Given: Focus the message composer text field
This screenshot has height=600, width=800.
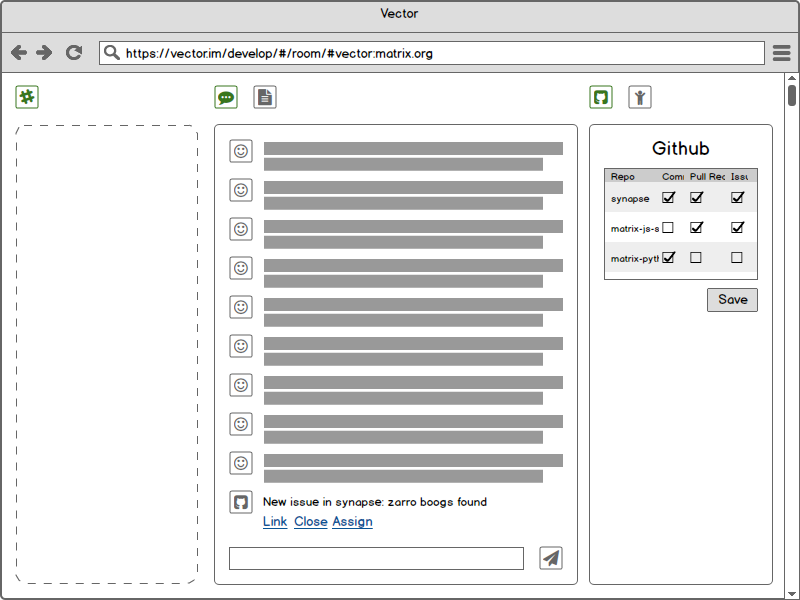Looking at the screenshot, I should click(x=376, y=558).
